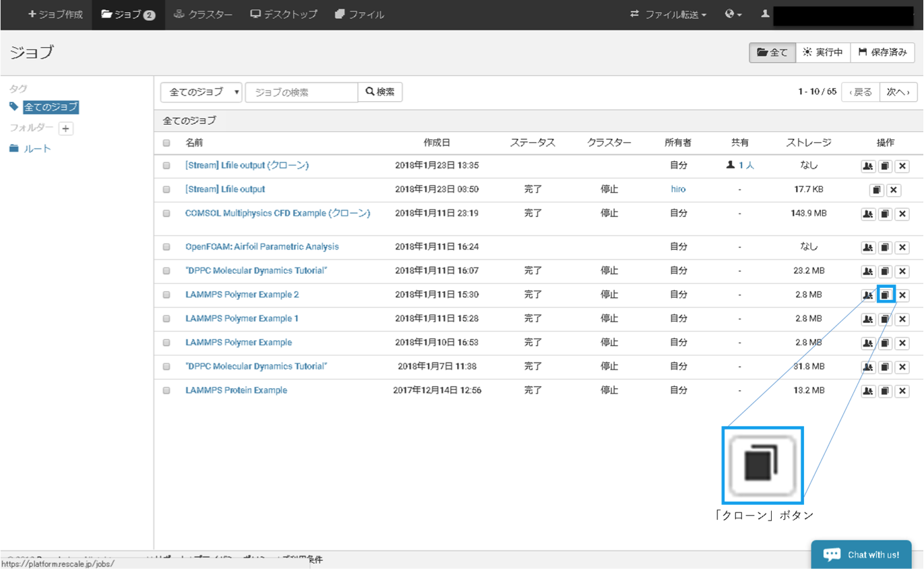Delete the OpenFOAM Airfoil Parametric Analysis job
924x569 pixels.
click(x=902, y=247)
